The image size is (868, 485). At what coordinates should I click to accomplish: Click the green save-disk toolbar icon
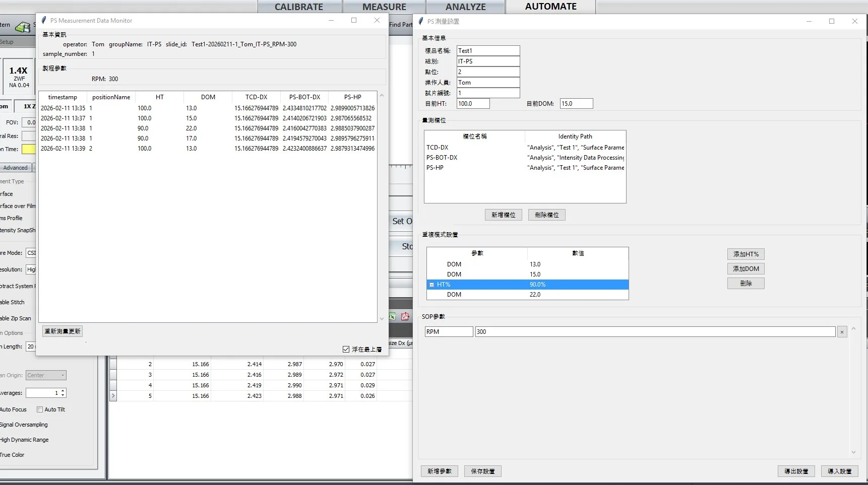click(x=23, y=27)
